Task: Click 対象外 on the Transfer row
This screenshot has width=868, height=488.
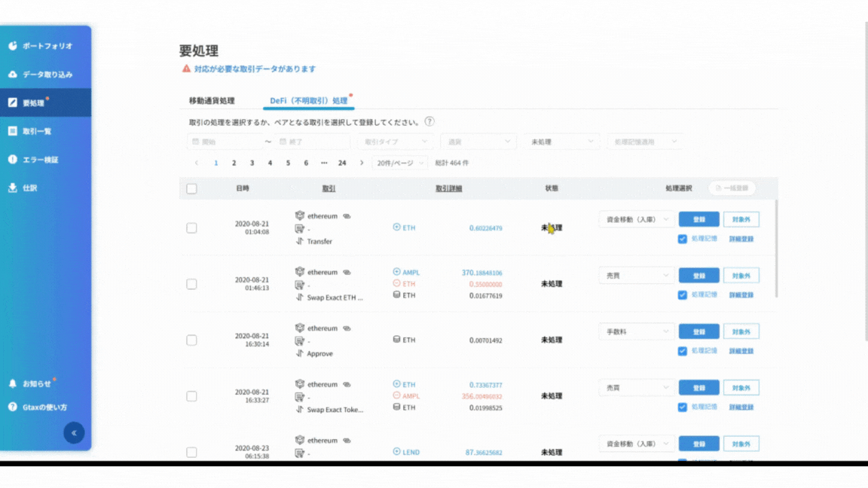Action: point(741,220)
